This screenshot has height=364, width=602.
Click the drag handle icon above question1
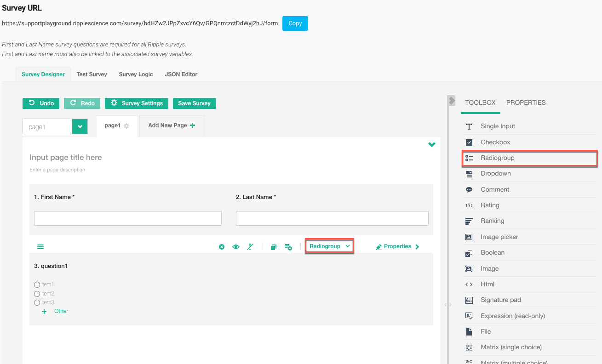point(40,247)
